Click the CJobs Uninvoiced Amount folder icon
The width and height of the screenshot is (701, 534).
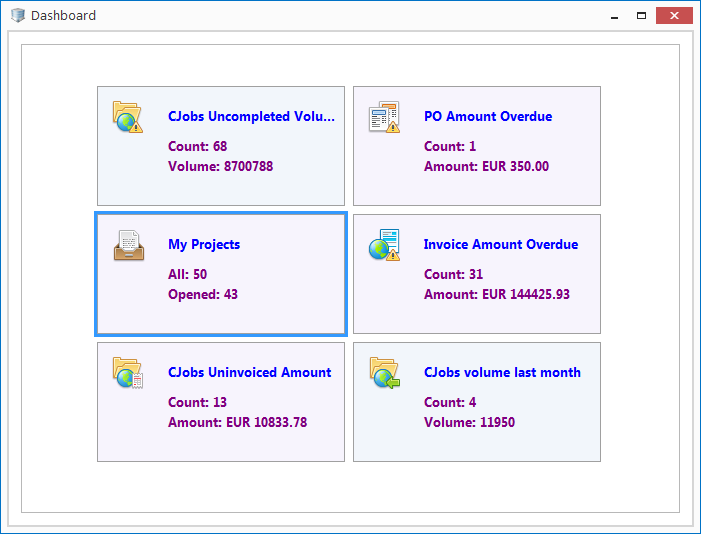[128, 373]
